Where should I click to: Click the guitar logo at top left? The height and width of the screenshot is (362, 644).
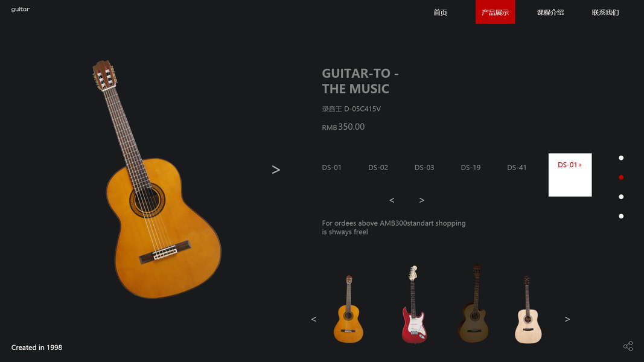(21, 10)
